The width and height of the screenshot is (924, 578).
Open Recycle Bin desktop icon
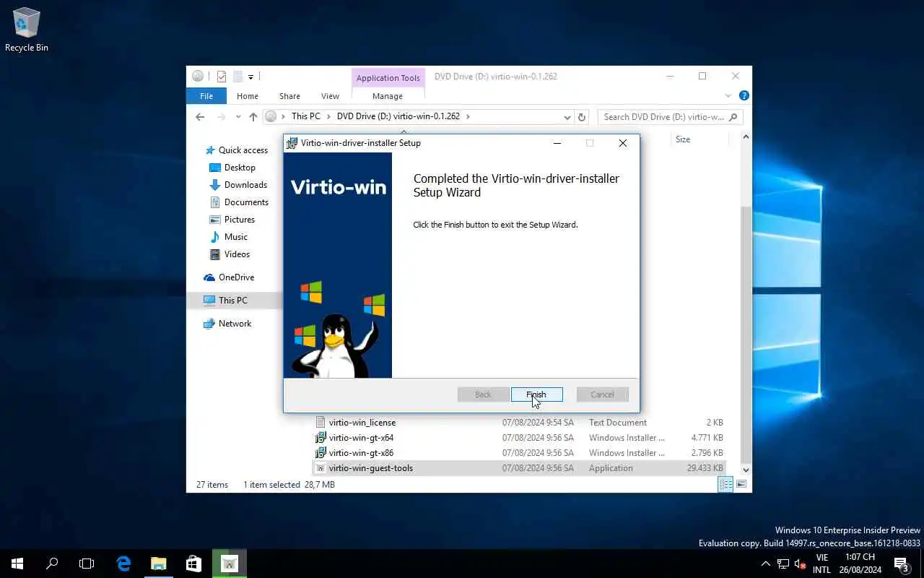pos(27,30)
